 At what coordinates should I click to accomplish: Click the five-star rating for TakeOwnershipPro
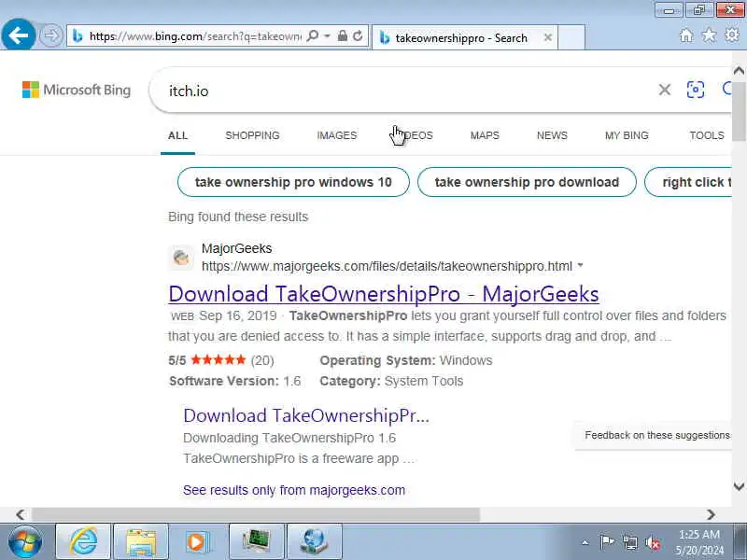218,359
